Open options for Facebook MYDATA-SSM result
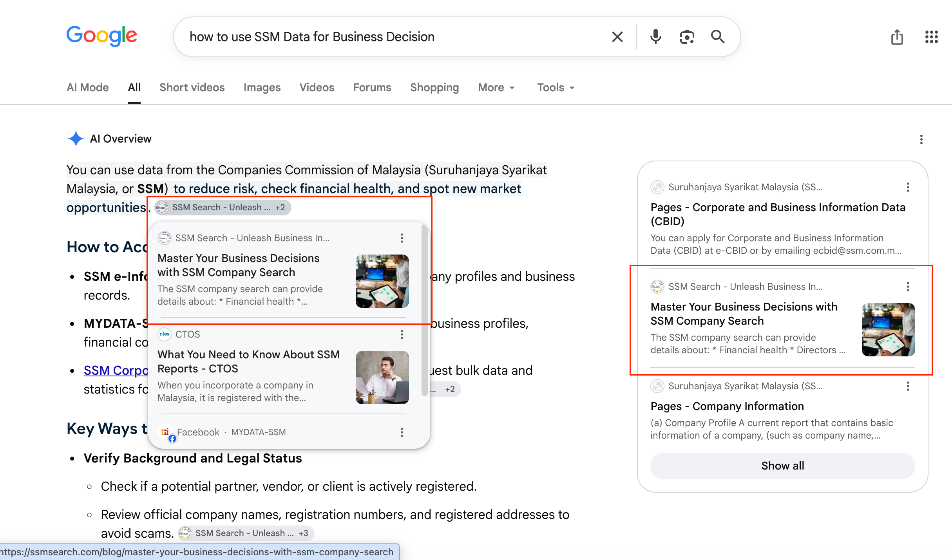The image size is (952, 560). click(402, 432)
